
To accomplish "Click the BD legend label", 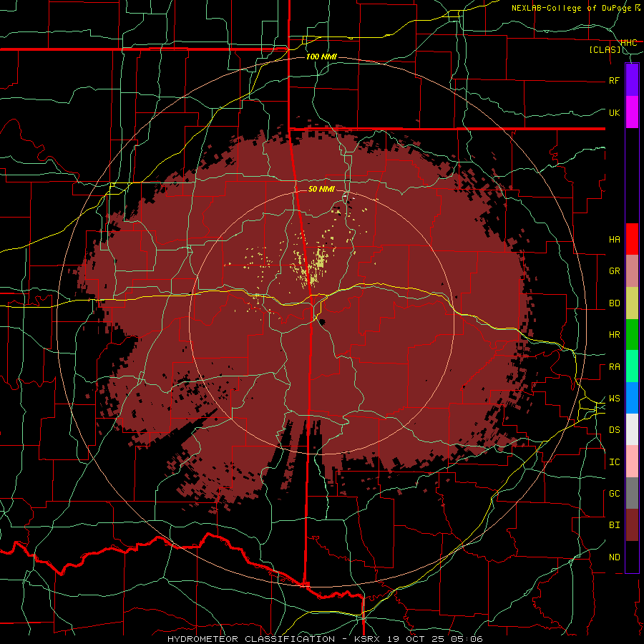I will click(x=614, y=303).
